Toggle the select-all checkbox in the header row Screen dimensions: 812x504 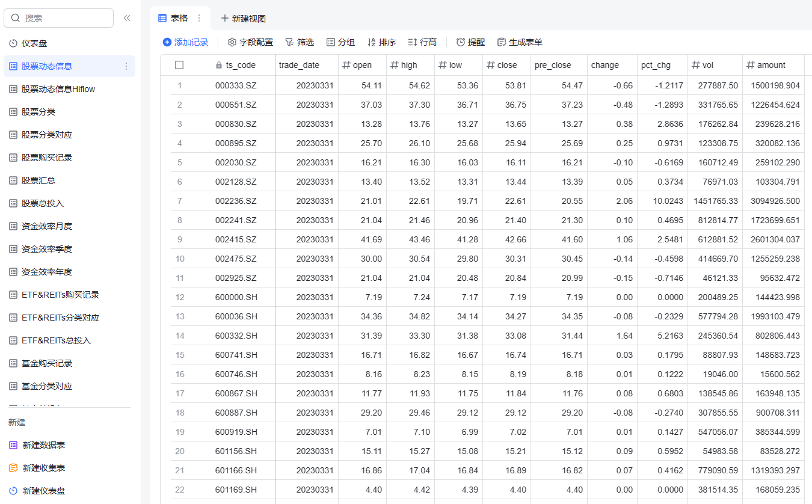pyautogui.click(x=179, y=64)
